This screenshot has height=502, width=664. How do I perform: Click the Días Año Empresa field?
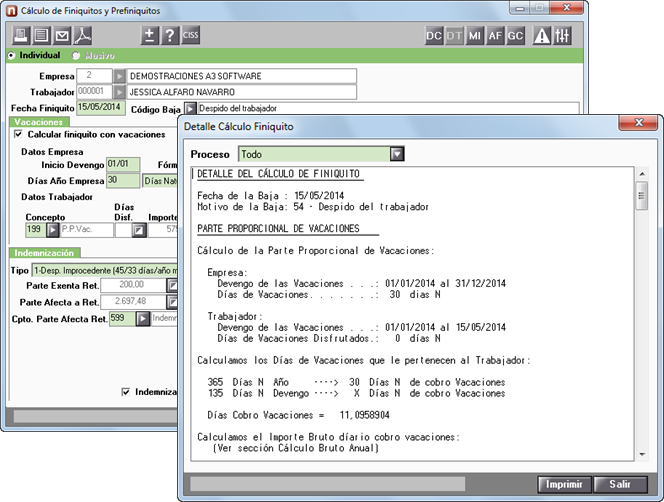123,180
